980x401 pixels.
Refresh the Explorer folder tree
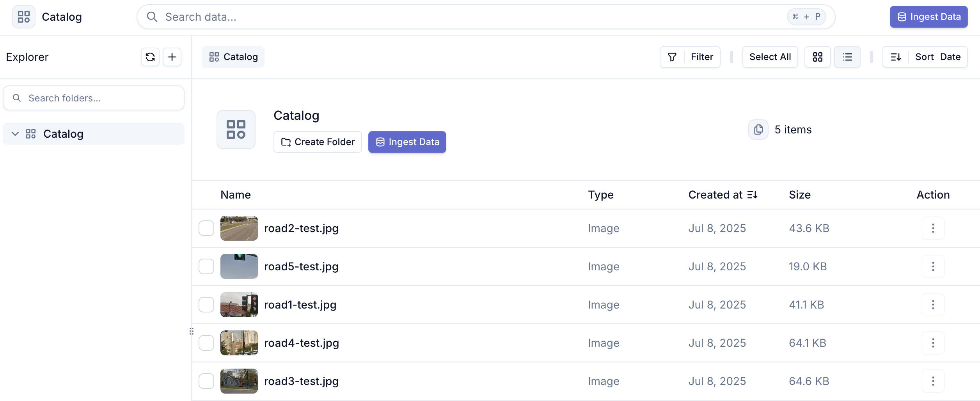(x=150, y=57)
